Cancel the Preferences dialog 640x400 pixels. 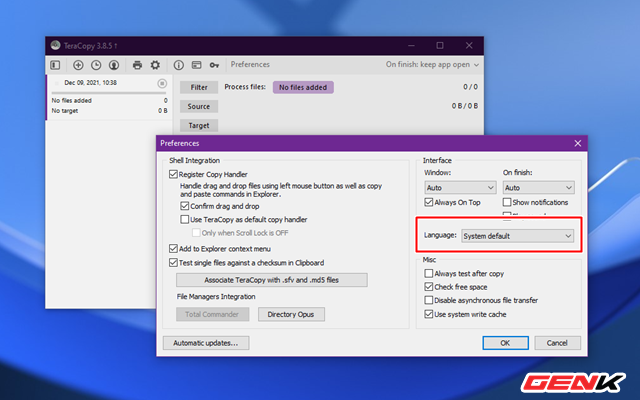(x=558, y=343)
